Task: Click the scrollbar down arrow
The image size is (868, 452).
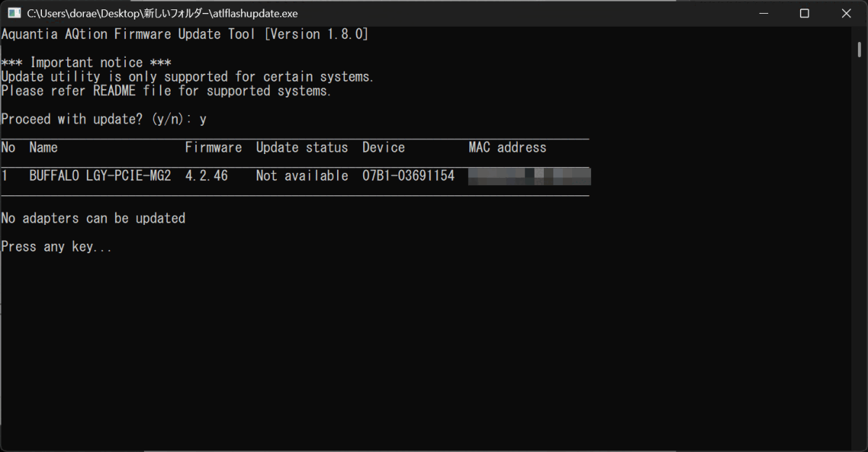Action: click(x=859, y=445)
